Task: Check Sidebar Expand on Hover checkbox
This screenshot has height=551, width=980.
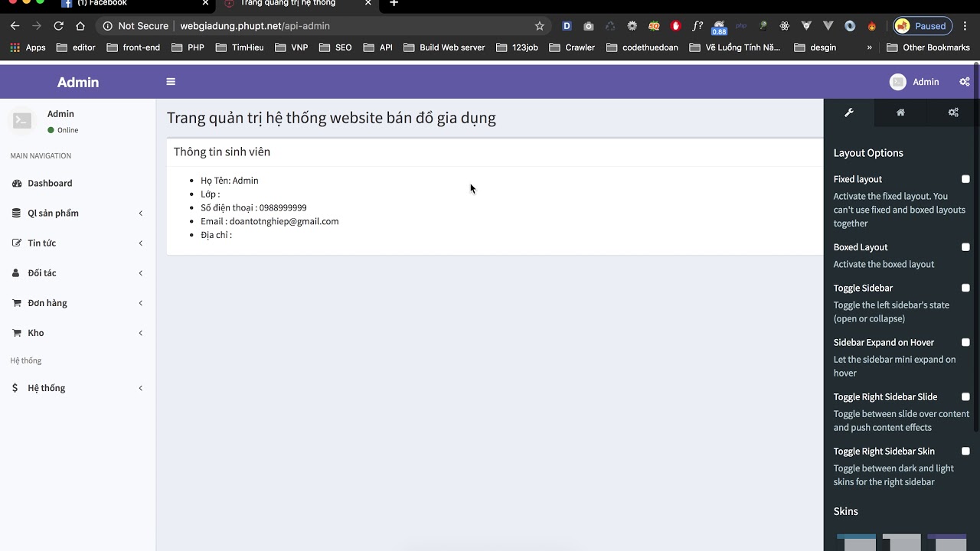Action: click(x=965, y=342)
